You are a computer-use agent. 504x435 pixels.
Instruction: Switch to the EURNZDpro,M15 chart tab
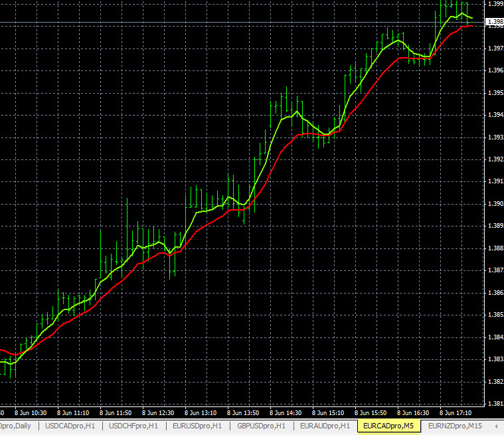[x=455, y=426]
